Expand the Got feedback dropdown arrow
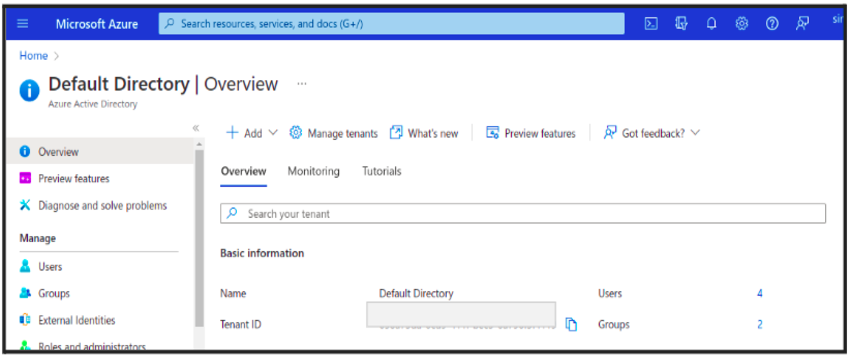Image resolution: width=850 pixels, height=360 pixels. pyautogui.click(x=696, y=133)
